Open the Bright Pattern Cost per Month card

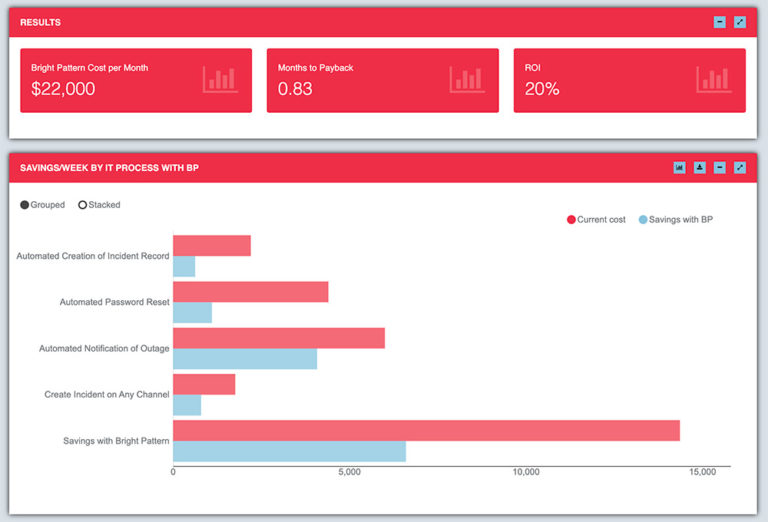pos(136,80)
